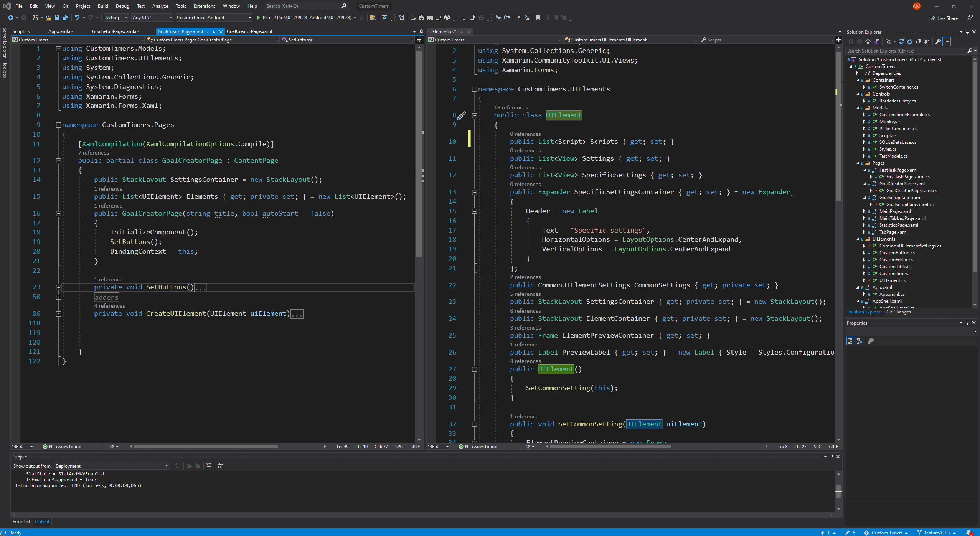The height and width of the screenshot is (536, 980).
Task: Open the Debug configuration dropdown
Action: (116, 18)
